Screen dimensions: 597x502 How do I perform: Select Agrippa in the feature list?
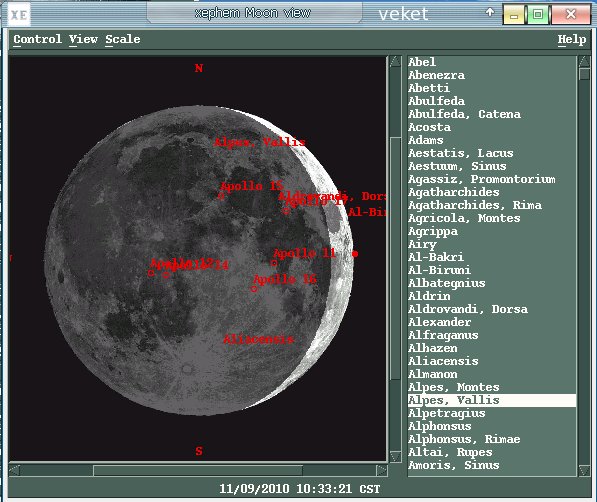[x=492, y=231]
